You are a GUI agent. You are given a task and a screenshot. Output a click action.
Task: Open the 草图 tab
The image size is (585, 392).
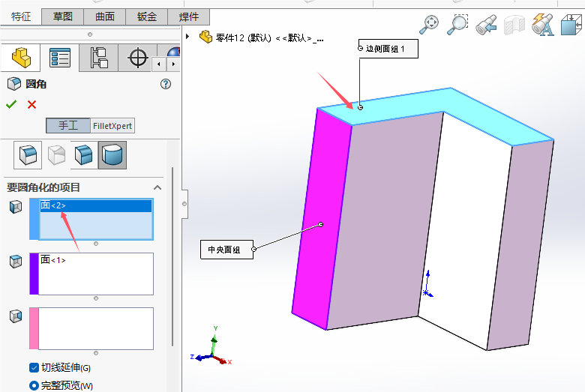click(x=63, y=16)
